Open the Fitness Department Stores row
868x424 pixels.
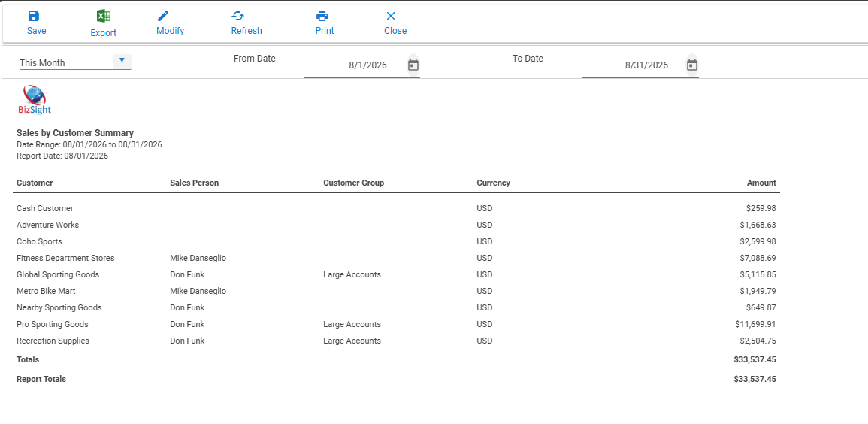pos(396,258)
